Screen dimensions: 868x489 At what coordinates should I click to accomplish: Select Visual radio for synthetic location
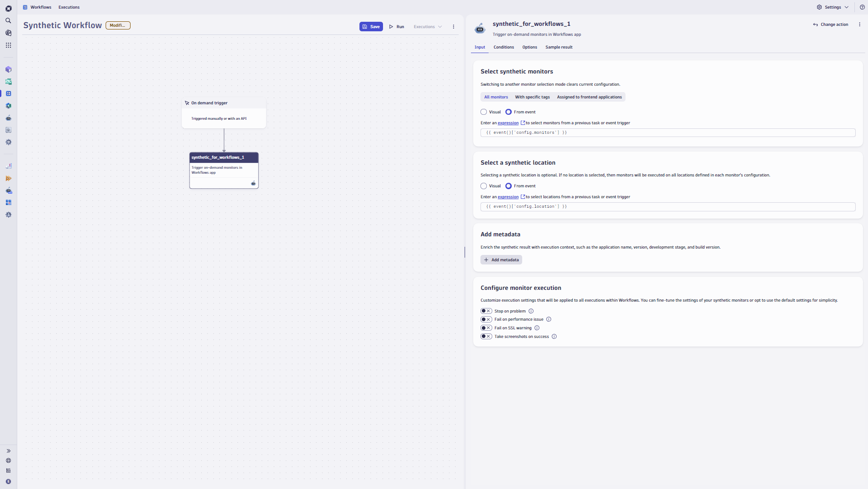484,186
